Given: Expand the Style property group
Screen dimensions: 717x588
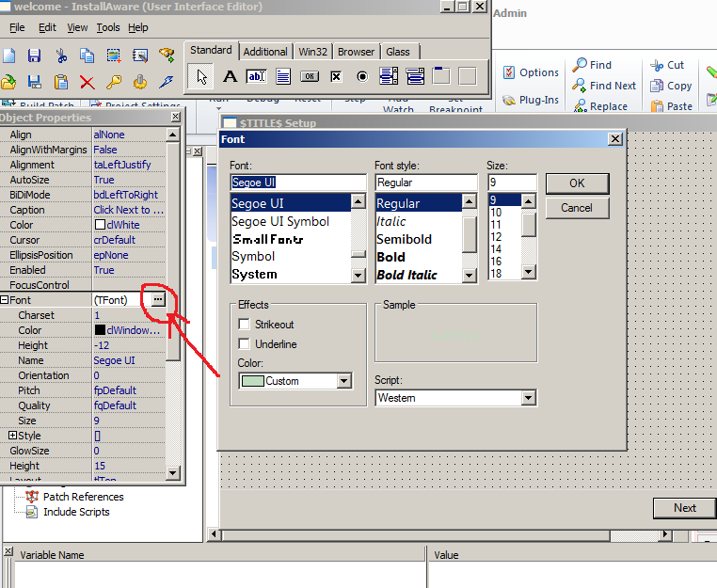Looking at the screenshot, I should tap(13, 436).
